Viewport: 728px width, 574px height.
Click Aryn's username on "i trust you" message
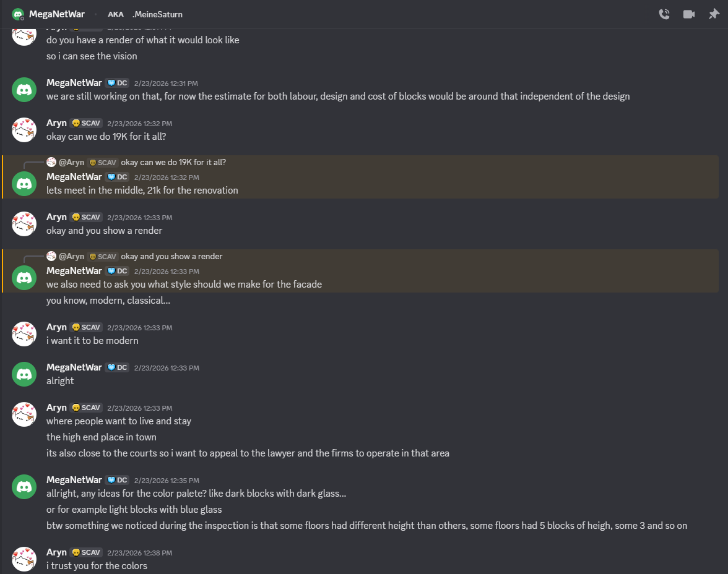[x=56, y=552]
